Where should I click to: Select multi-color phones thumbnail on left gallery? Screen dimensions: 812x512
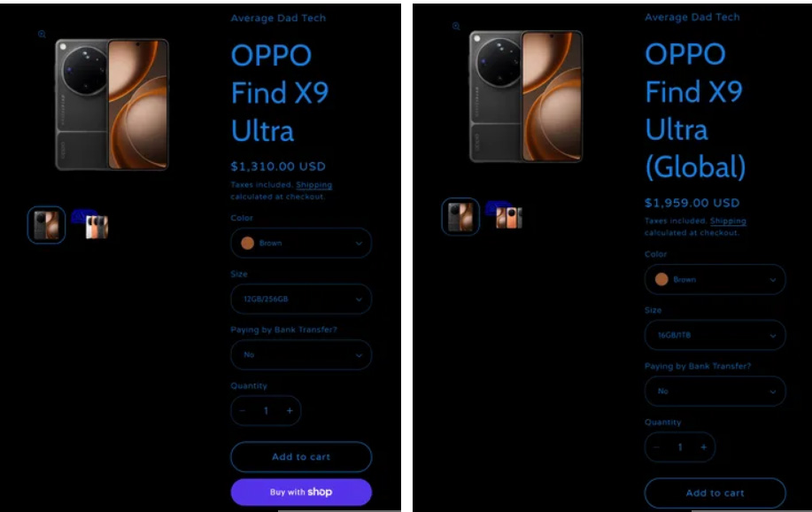point(97,227)
